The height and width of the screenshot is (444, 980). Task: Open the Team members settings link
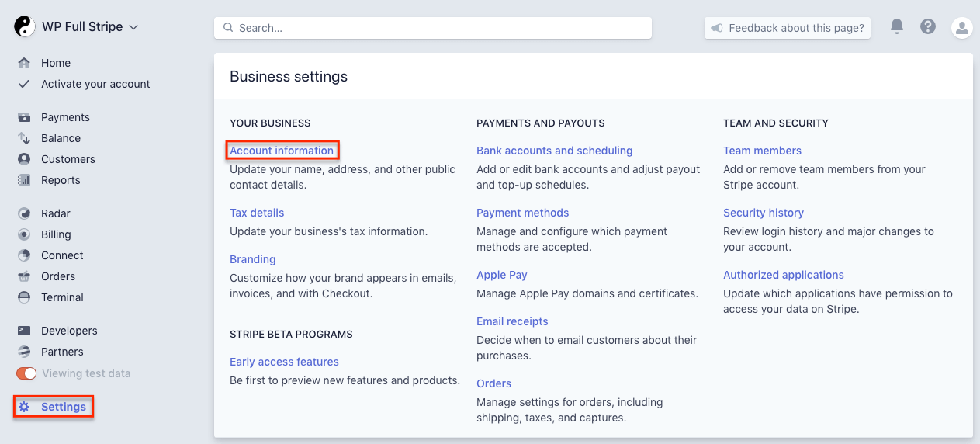point(762,151)
